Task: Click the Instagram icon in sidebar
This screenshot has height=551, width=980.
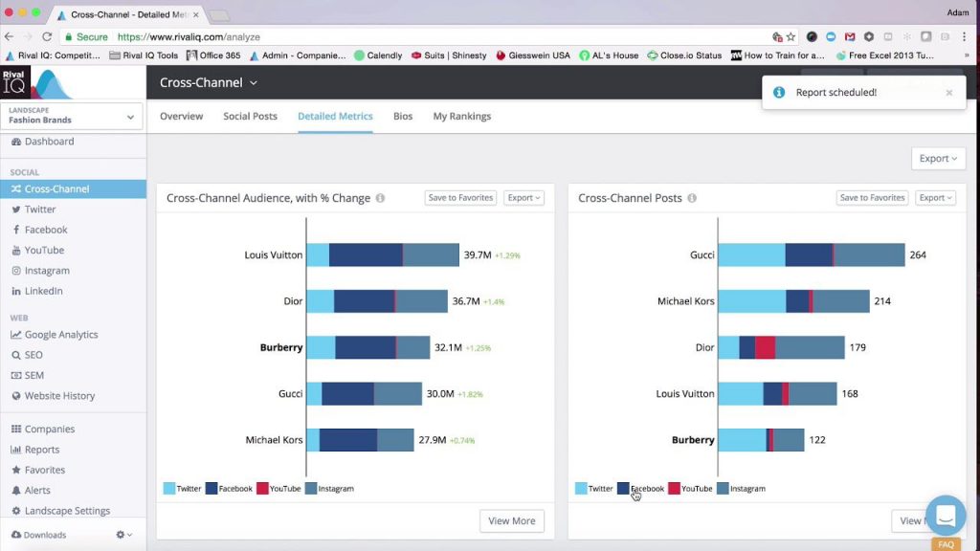Action: click(16, 271)
